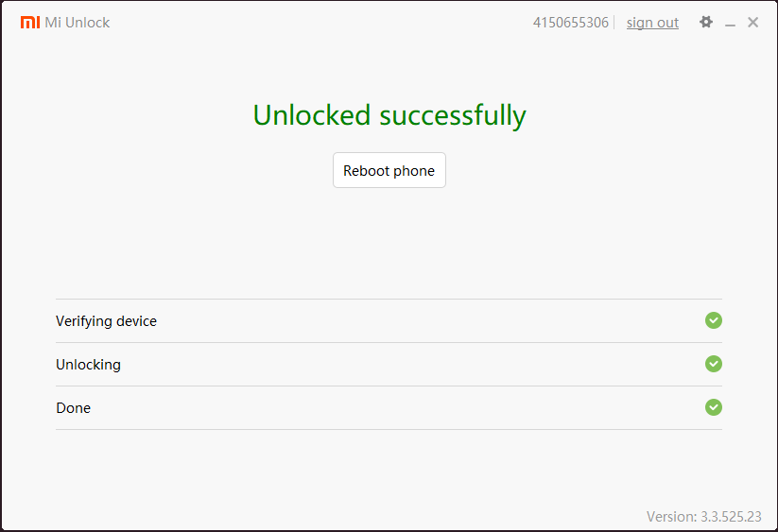Click the green checkmark for Verifying device
Viewport: 778px width, 532px height.
pos(714,320)
